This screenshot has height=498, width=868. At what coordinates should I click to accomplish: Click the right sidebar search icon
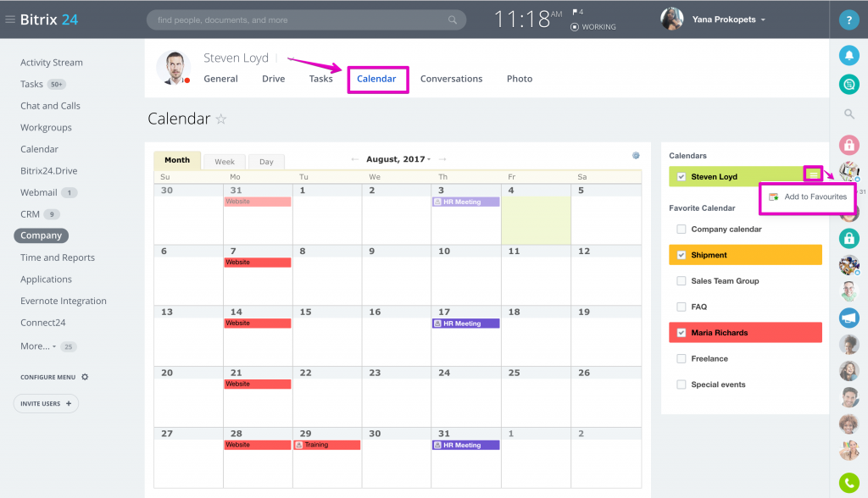[x=849, y=114]
